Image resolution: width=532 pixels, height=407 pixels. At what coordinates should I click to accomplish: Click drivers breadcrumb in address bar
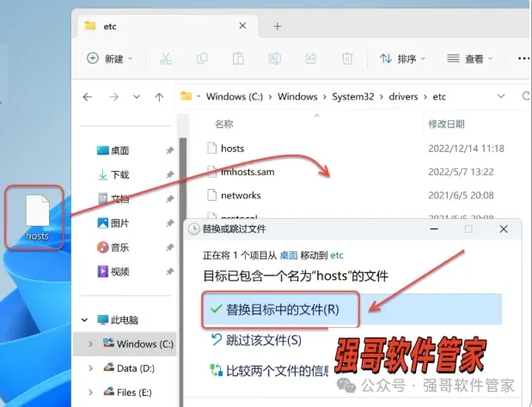403,96
